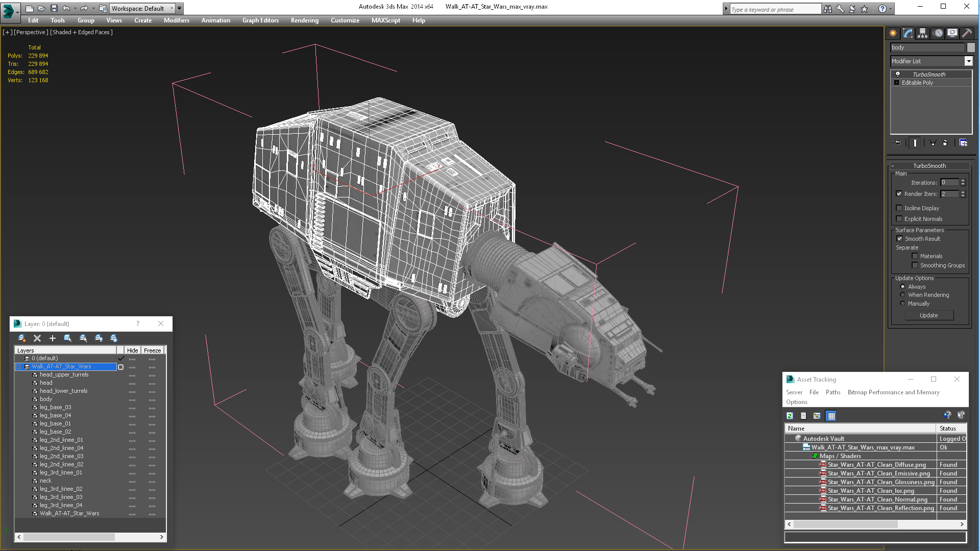The image size is (980, 551).
Task: Click the body object color swatch
Action: [x=971, y=47]
